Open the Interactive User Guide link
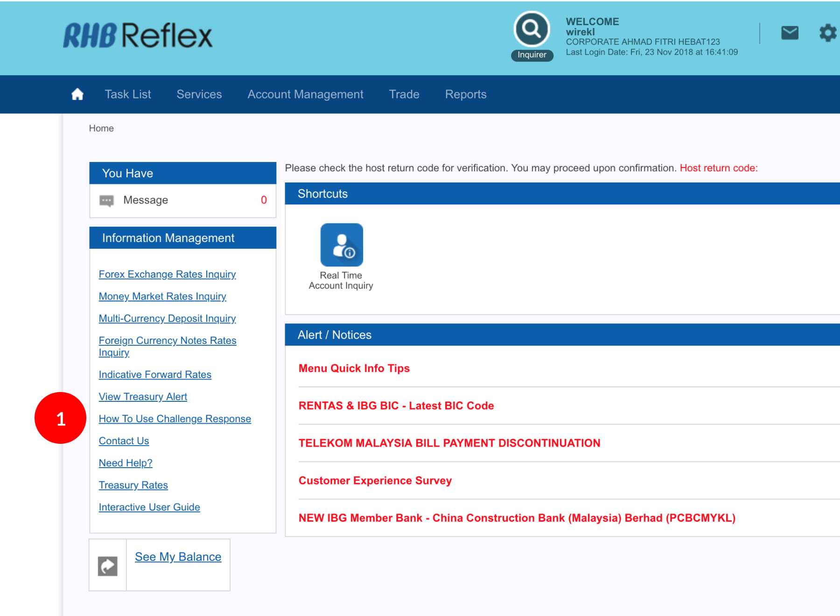Screen dimensions: 840x616 point(149,507)
